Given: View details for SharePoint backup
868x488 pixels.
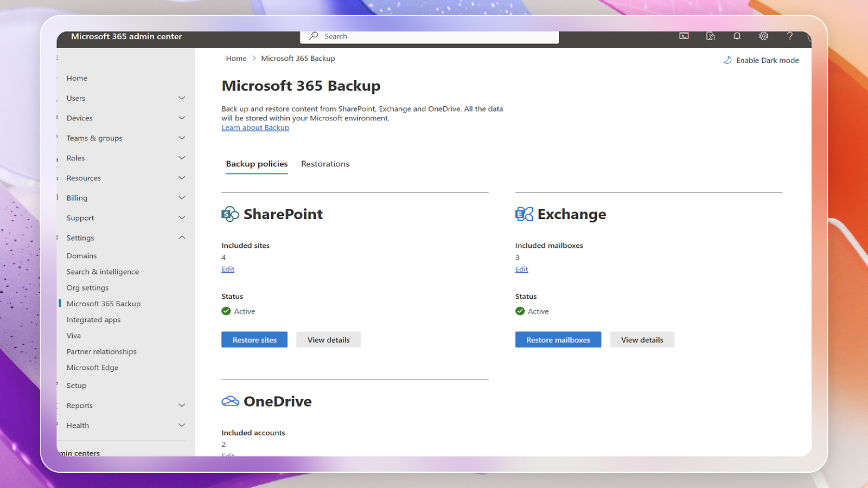Looking at the screenshot, I should point(329,340).
